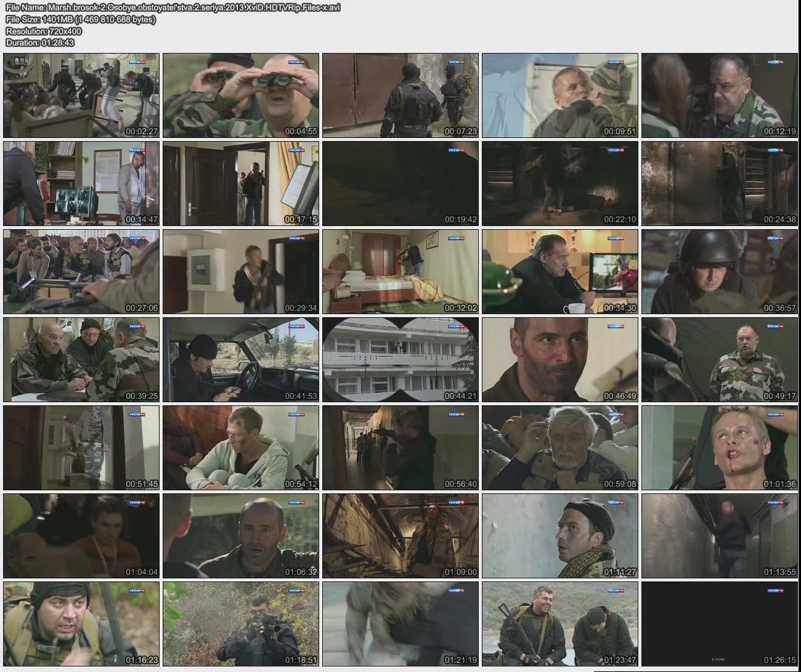Select the security monitors frame at 00:14:47

point(81,184)
